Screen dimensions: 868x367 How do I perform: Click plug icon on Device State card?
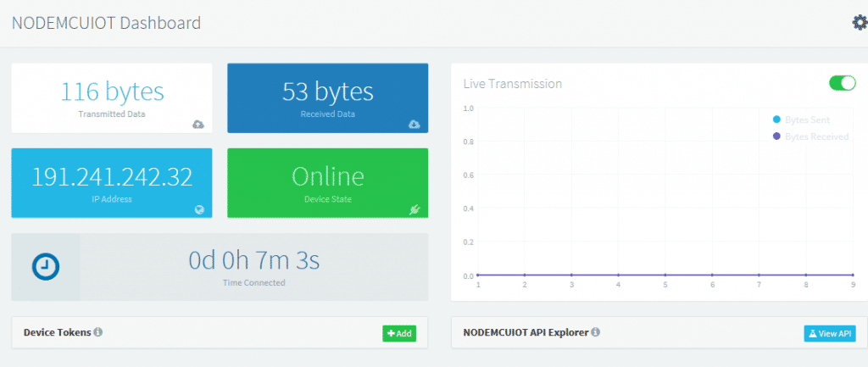[415, 209]
